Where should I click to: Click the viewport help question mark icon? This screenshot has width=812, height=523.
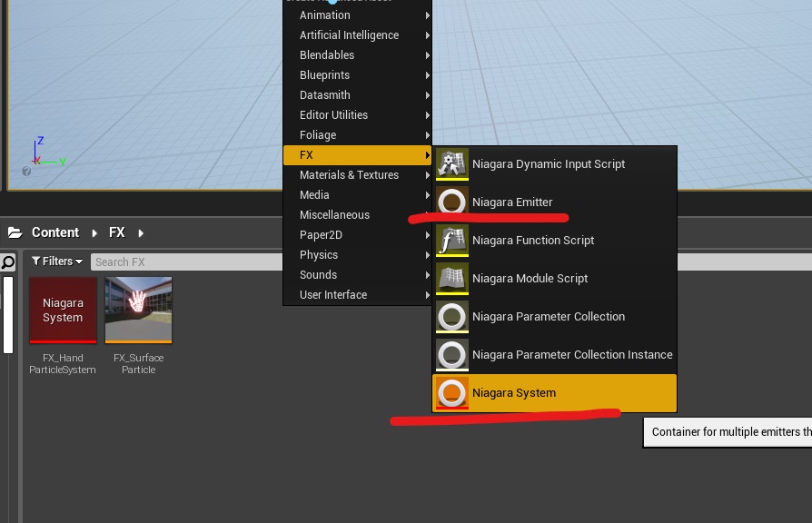pos(26,172)
